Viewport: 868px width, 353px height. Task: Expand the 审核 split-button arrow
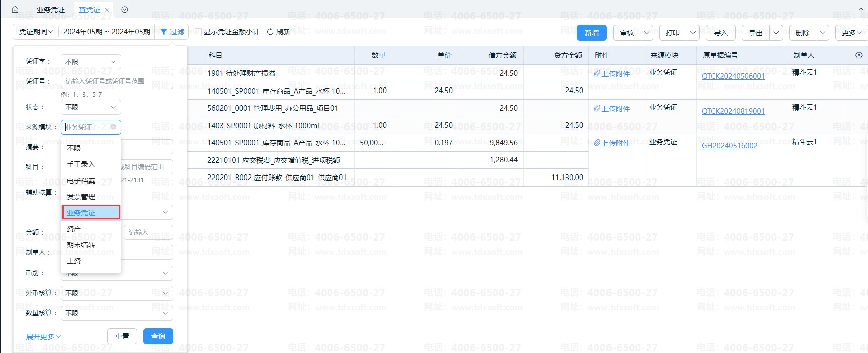pos(647,33)
